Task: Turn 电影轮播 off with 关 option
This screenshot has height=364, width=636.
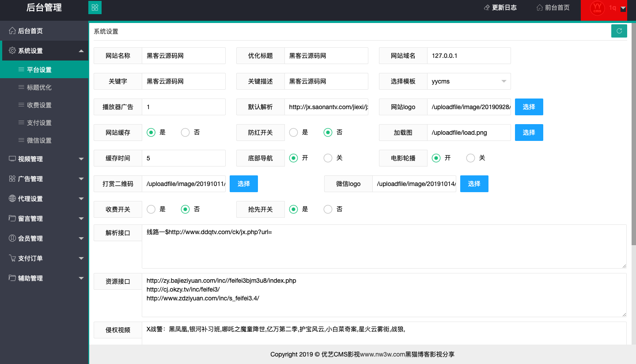Action: [x=471, y=158]
